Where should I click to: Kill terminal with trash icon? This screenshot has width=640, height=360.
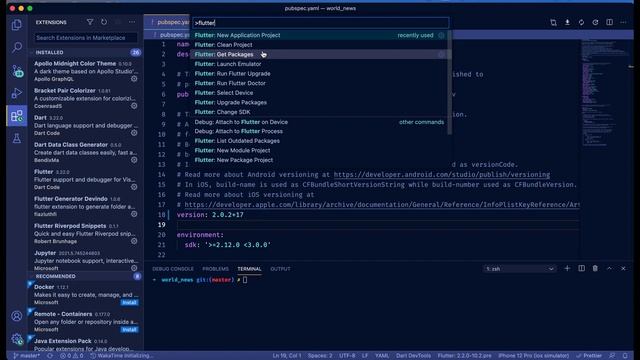pyautogui.click(x=595, y=268)
